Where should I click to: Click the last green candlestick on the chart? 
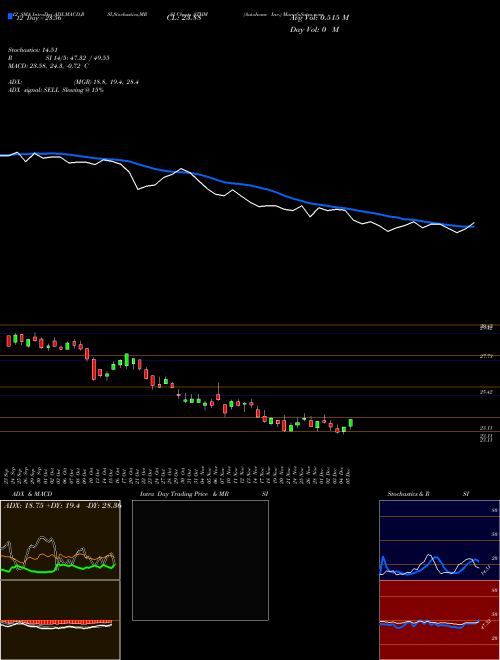(351, 423)
